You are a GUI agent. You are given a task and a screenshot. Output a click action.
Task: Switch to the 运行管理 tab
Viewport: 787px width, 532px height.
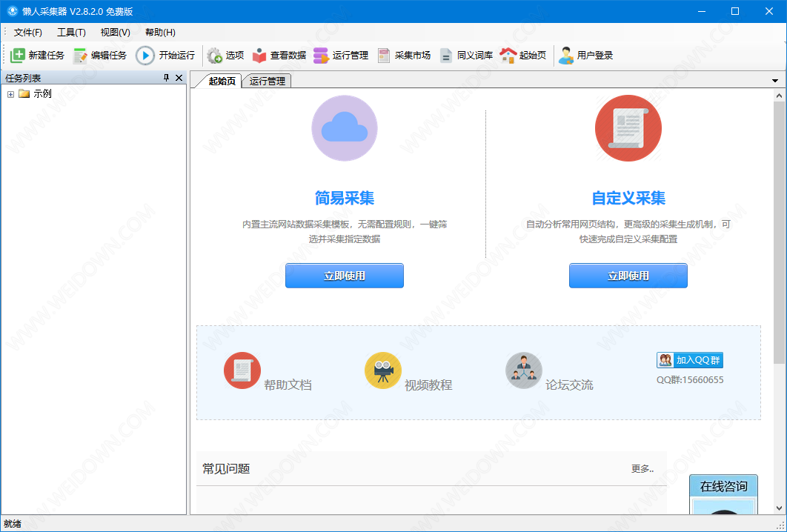pos(267,82)
